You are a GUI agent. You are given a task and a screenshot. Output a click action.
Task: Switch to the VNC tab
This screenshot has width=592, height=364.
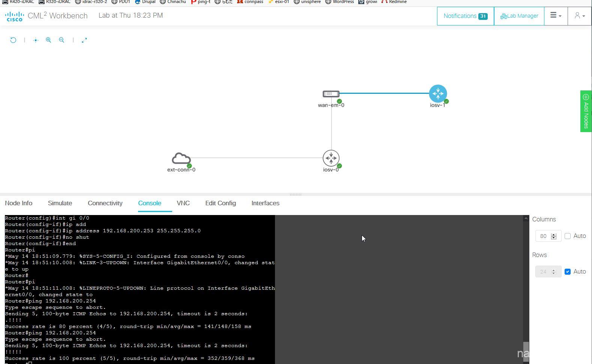[183, 203]
